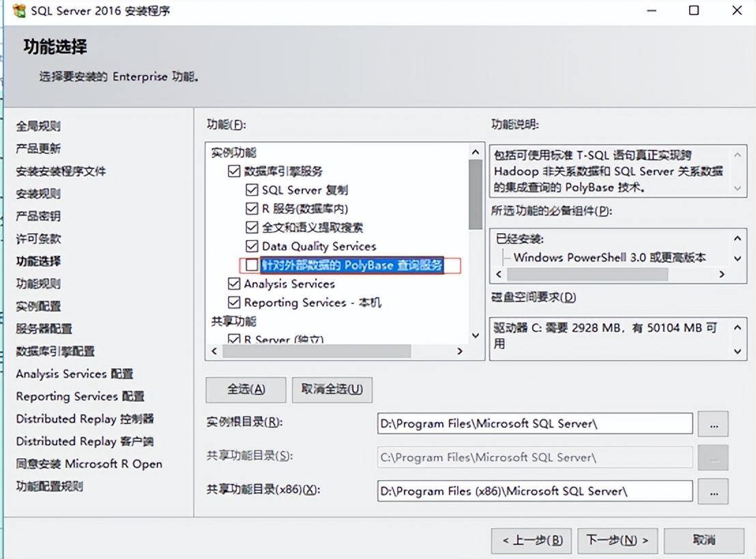Click the SQL Server installer title bar icon
This screenshot has width=756, height=559.
[19, 10]
